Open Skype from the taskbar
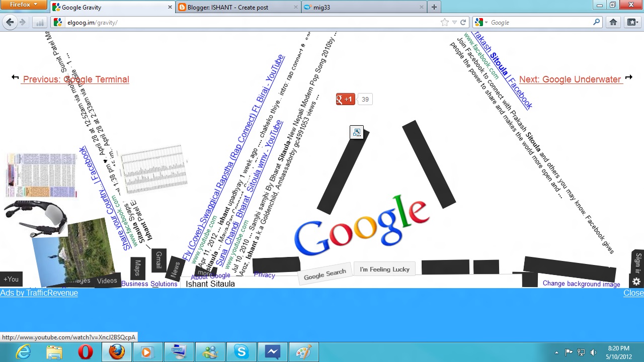 click(x=242, y=352)
